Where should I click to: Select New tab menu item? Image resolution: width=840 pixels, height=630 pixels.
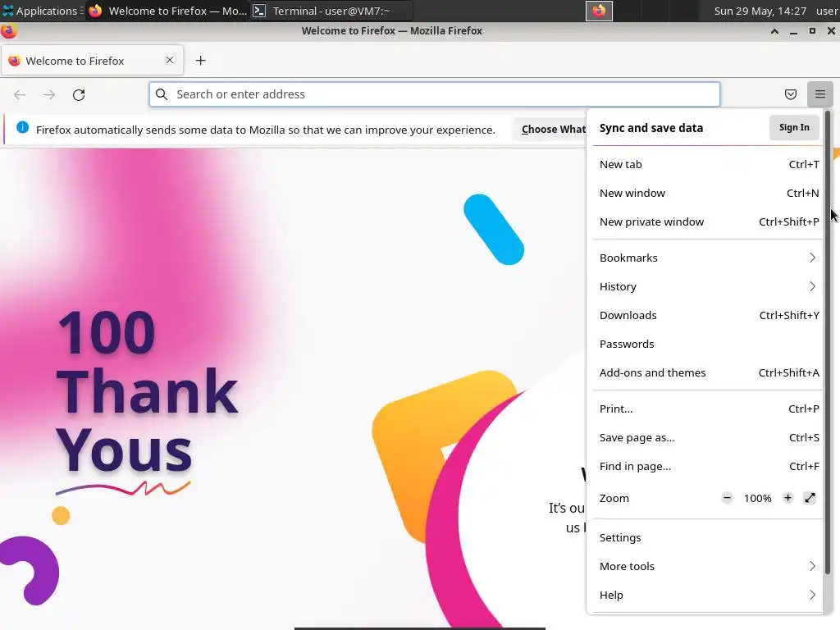(707, 164)
